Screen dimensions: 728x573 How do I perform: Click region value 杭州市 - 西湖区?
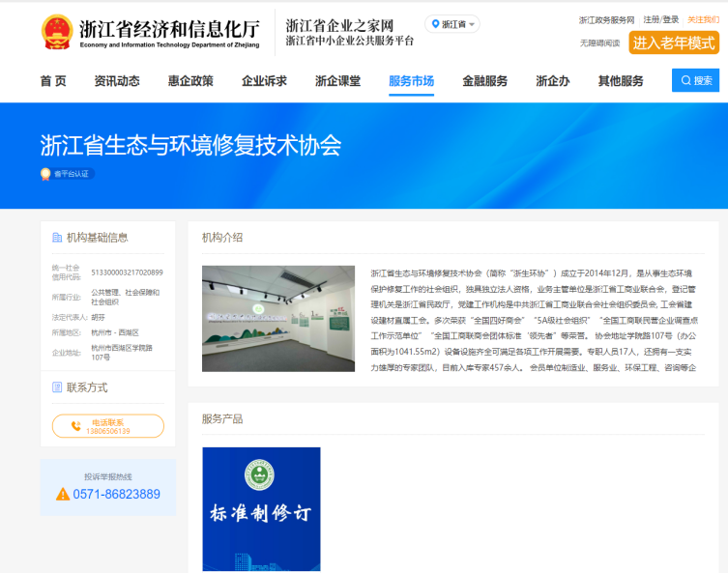click(115, 332)
